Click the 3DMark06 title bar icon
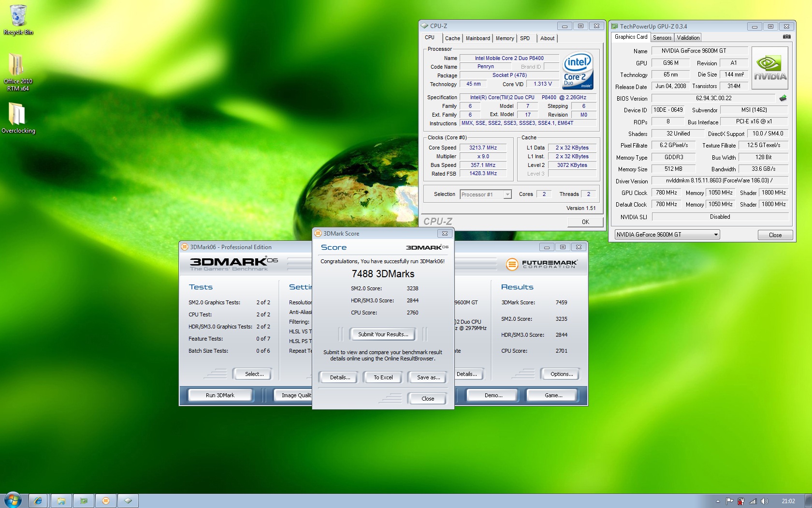 [185, 247]
